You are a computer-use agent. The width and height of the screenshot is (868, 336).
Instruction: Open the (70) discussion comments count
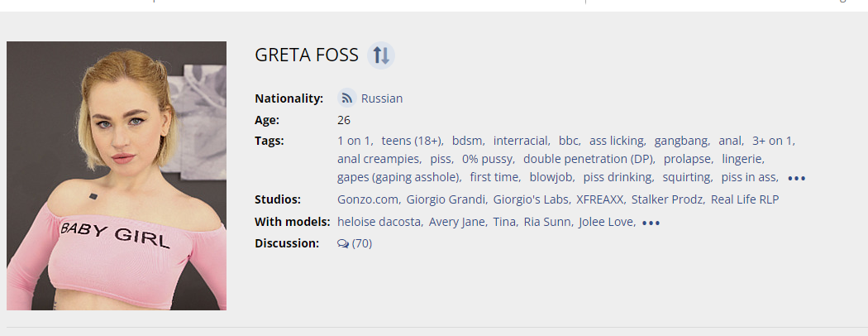click(x=362, y=244)
